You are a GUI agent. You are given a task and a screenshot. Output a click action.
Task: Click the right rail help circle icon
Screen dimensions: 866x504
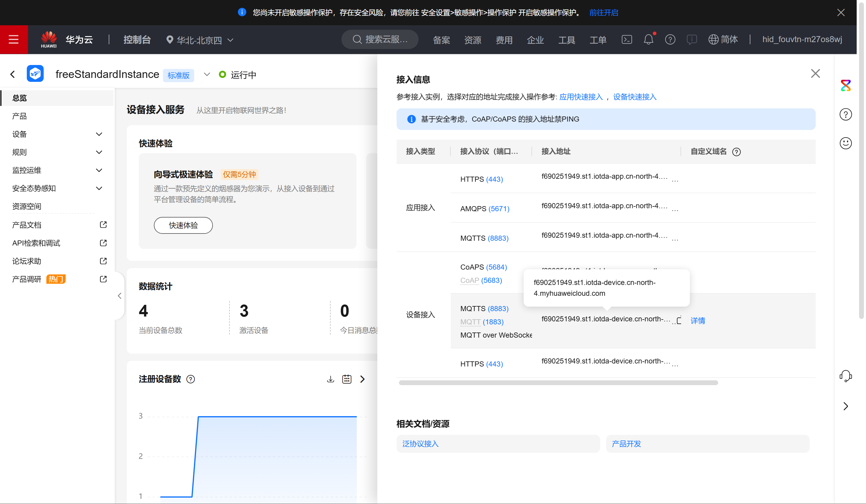click(846, 114)
